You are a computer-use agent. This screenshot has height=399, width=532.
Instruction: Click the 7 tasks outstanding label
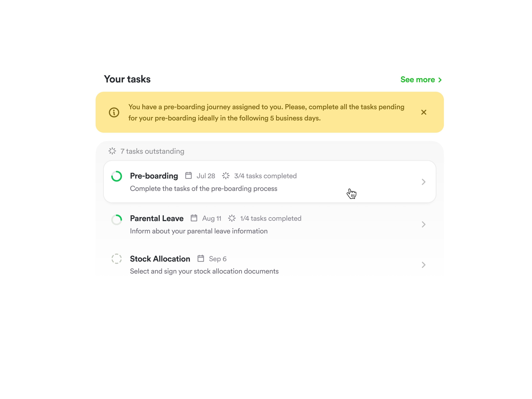point(152,151)
